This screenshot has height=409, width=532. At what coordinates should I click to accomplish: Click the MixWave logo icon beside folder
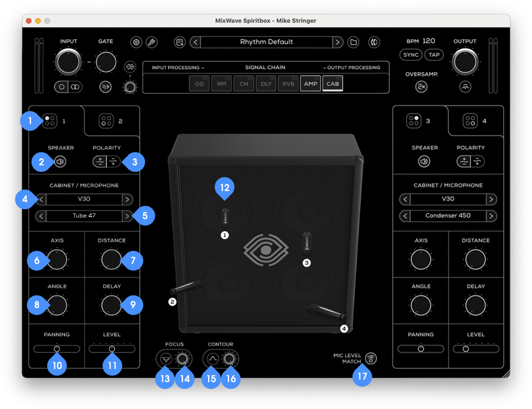click(x=374, y=42)
